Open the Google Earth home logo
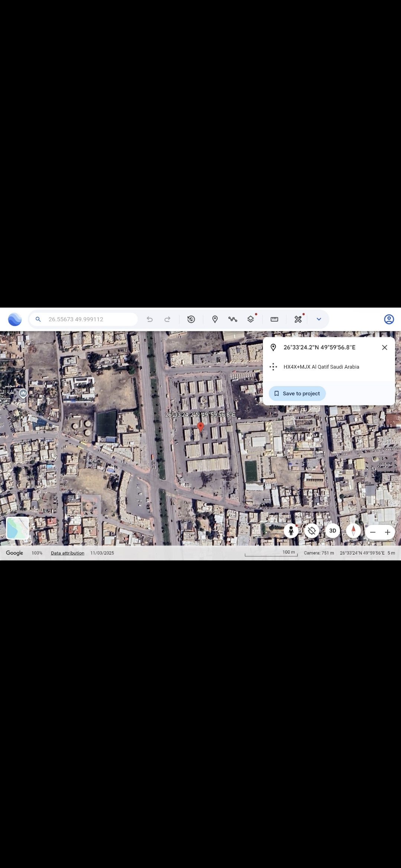401x868 pixels. point(15,319)
